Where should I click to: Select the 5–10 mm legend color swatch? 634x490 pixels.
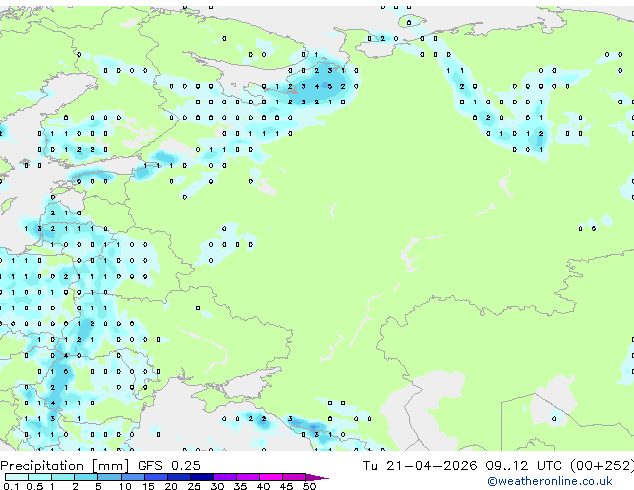point(109,477)
